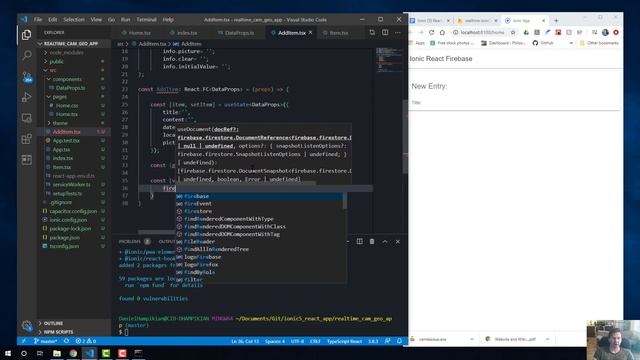Click the open changes icon in editor toolbar
The height and width of the screenshot is (360, 640).
point(372,32)
